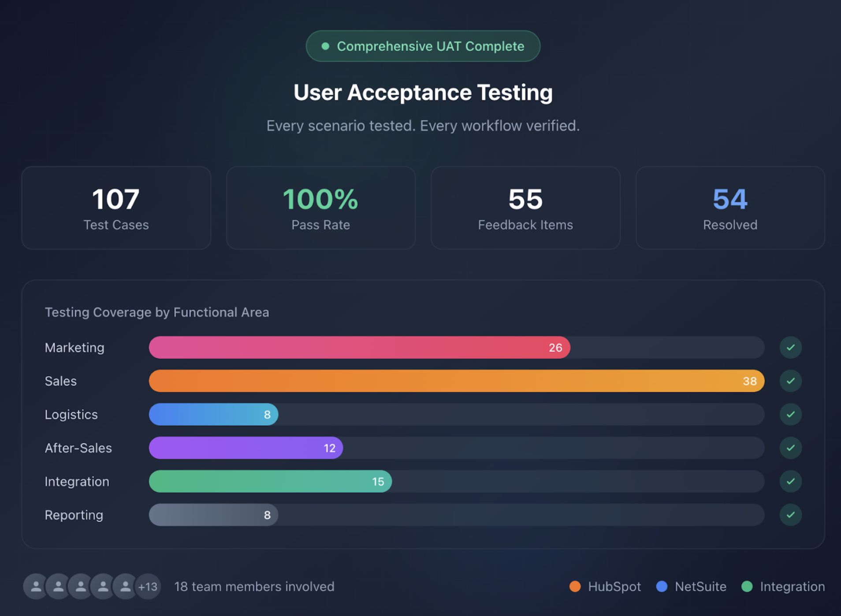
Task: Click the pink Marketing progress bar
Action: [x=359, y=348]
